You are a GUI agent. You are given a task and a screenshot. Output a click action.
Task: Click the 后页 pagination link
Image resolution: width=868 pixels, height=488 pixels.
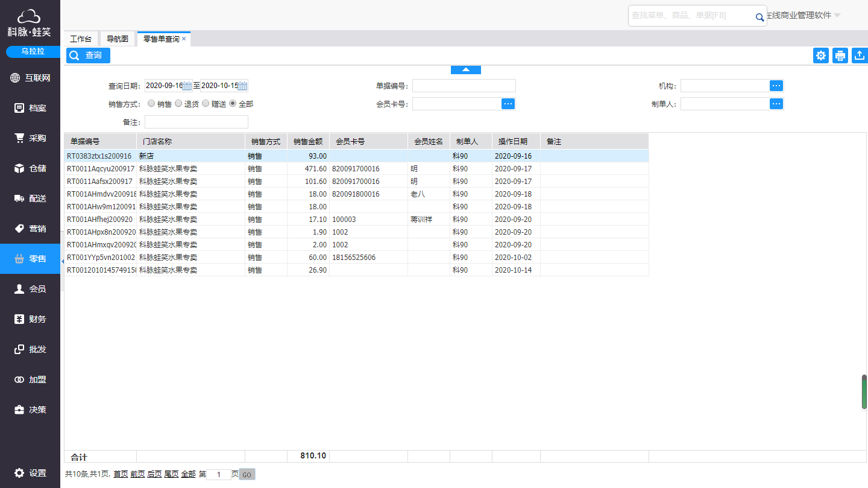coord(154,474)
